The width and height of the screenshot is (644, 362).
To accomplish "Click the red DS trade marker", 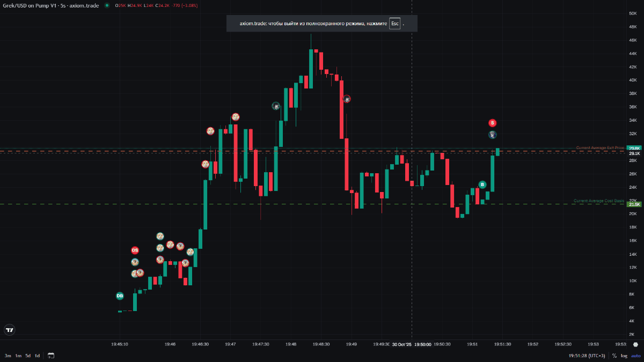I will [x=135, y=250].
